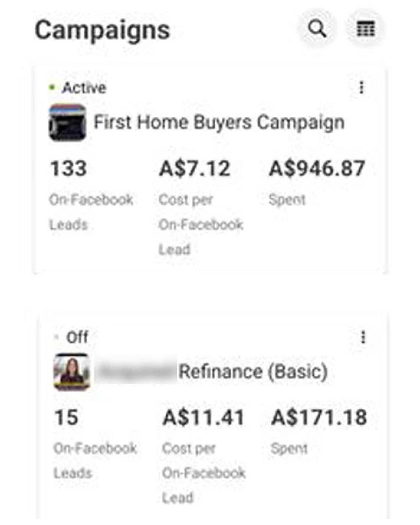Click the Refinance (Basic) campaign thumbnail
Viewport: 420px width, 525px height.
(72, 372)
